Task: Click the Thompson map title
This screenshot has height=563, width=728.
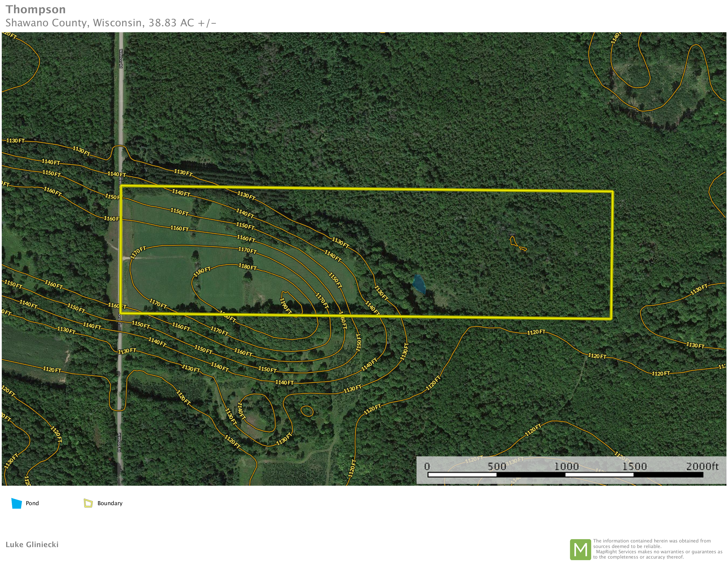Action: point(35,9)
